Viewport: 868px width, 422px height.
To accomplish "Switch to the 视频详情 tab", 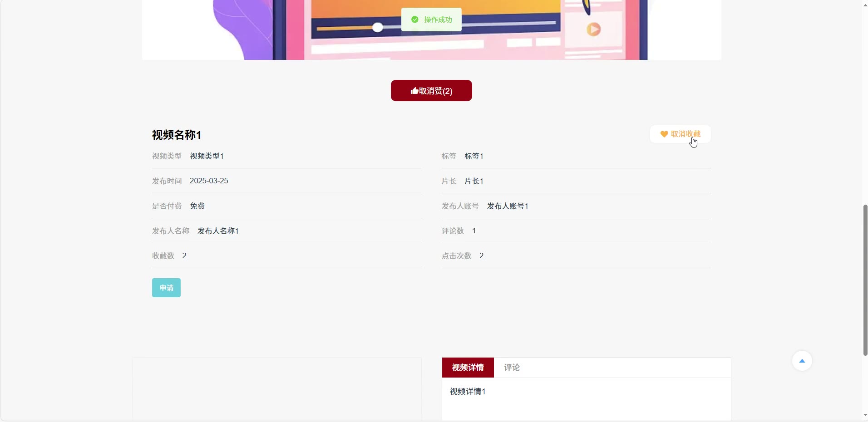I will click(x=468, y=368).
